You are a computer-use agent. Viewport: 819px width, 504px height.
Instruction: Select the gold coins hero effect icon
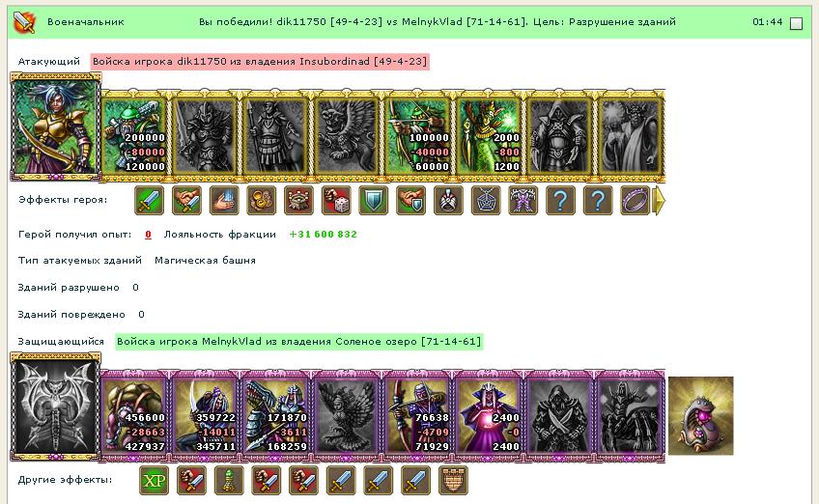point(261,201)
